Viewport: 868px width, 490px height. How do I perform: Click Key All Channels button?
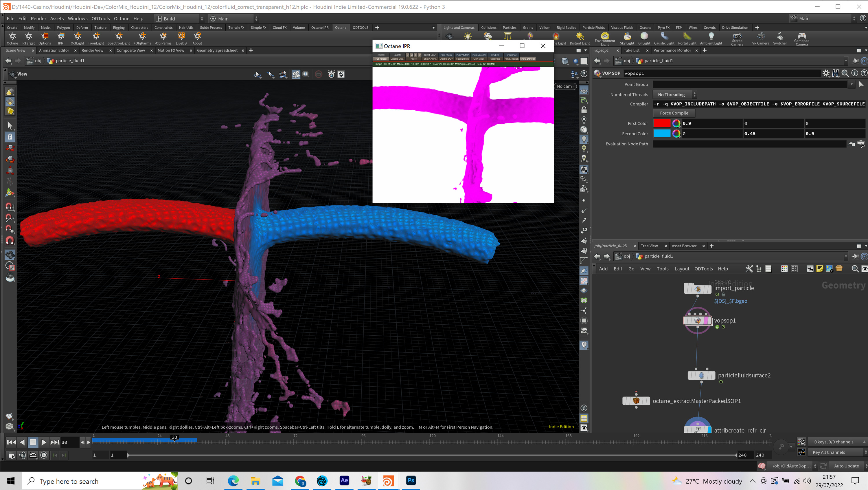pyautogui.click(x=829, y=452)
